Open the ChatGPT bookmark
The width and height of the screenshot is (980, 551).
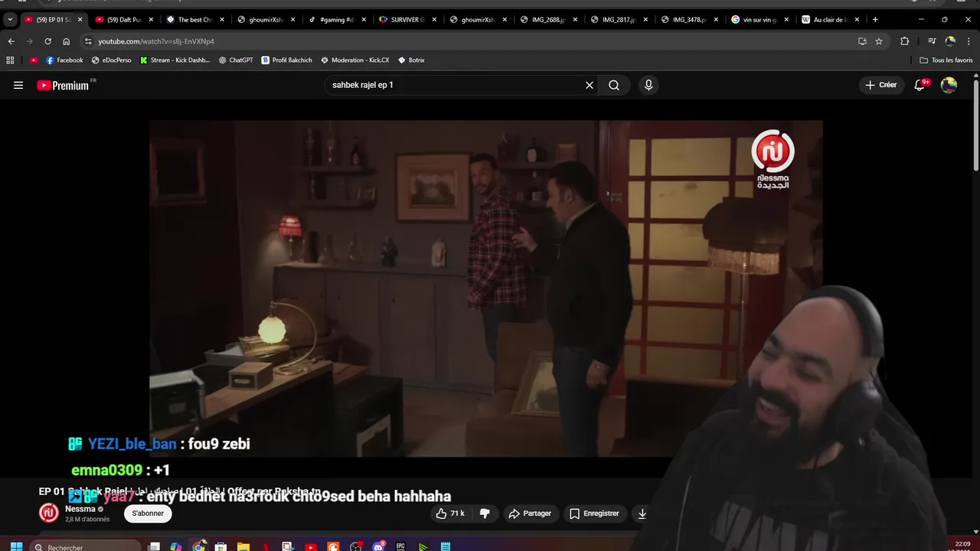[236, 60]
